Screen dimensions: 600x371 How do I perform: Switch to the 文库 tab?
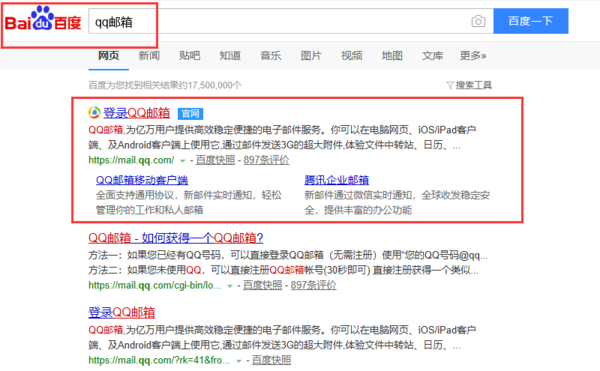[x=432, y=56]
